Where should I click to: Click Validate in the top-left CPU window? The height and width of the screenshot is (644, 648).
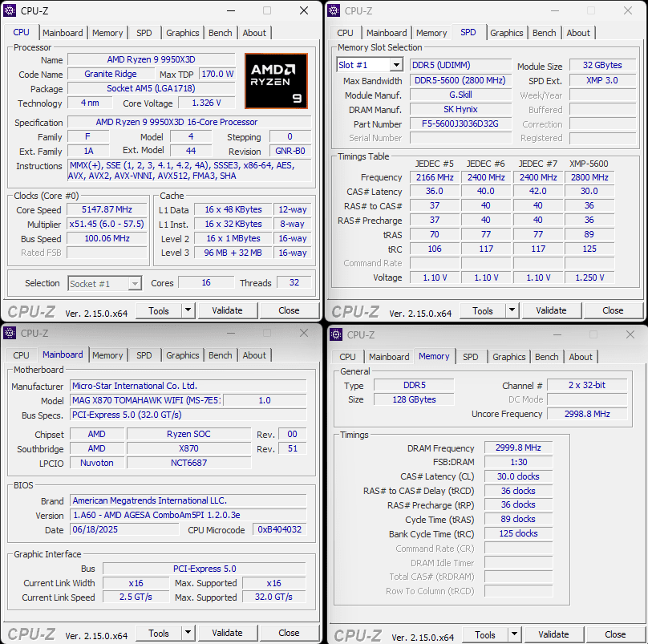pos(227,310)
